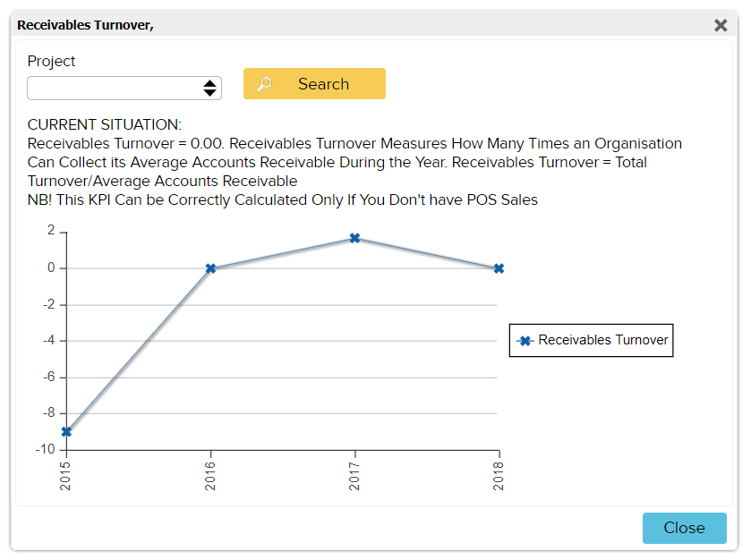Image resolution: width=751 pixels, height=560 pixels.
Task: Click the "CURRENT SITUATION:" heading text
Action: pyautogui.click(x=104, y=124)
